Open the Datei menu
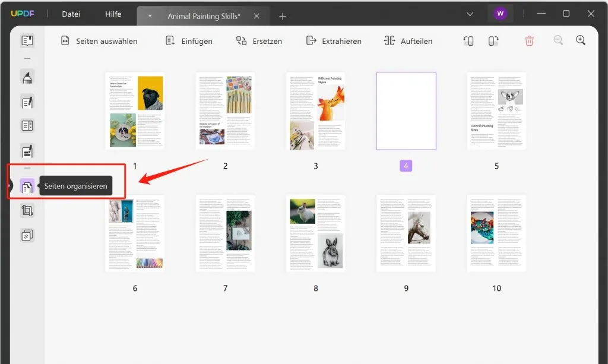The height and width of the screenshot is (364, 608). (x=70, y=14)
